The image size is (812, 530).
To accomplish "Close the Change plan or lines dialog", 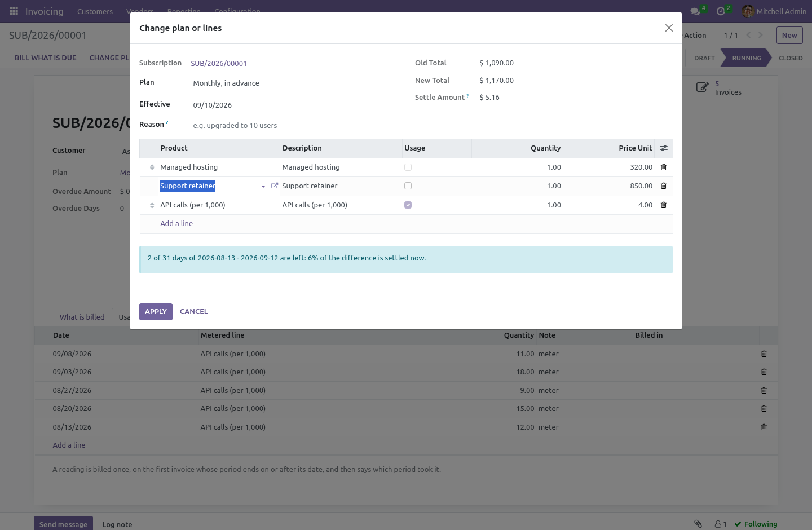I will coord(669,28).
